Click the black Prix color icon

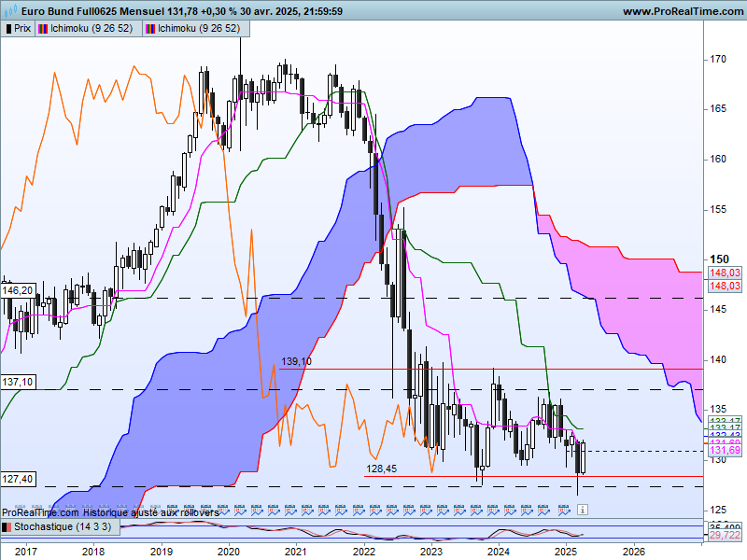pyautogui.click(x=8, y=29)
